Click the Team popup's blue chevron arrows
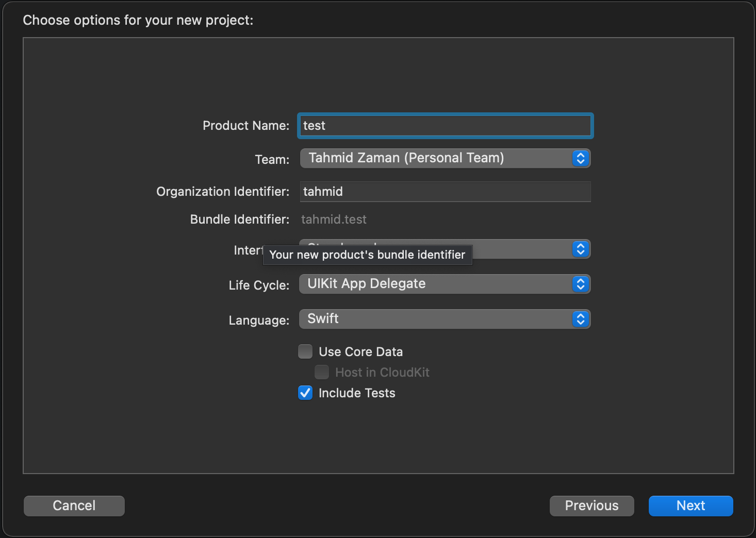The image size is (756, 538). [581, 158]
